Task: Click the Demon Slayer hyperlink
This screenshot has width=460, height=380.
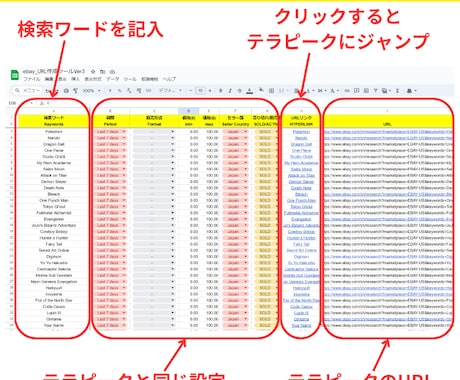Action: tap(301, 182)
